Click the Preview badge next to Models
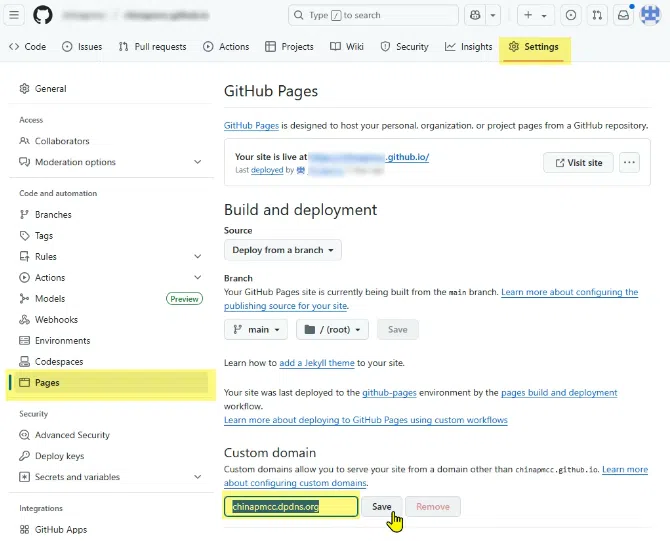The image size is (670, 541). (x=184, y=299)
